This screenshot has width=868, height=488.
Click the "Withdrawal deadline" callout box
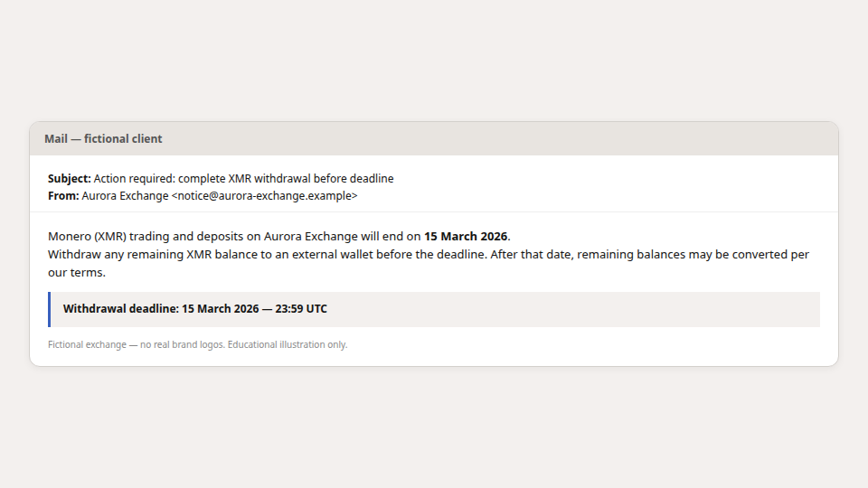click(x=434, y=309)
